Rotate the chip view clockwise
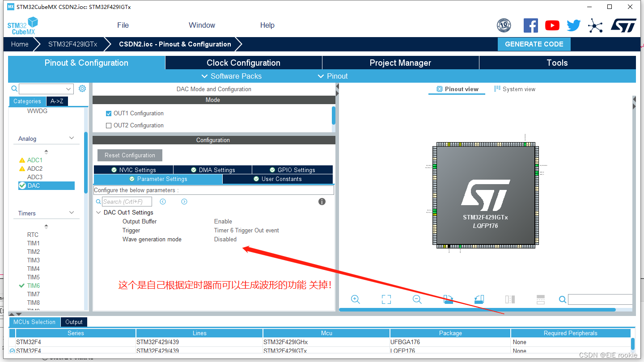The image size is (644, 362). 448,299
